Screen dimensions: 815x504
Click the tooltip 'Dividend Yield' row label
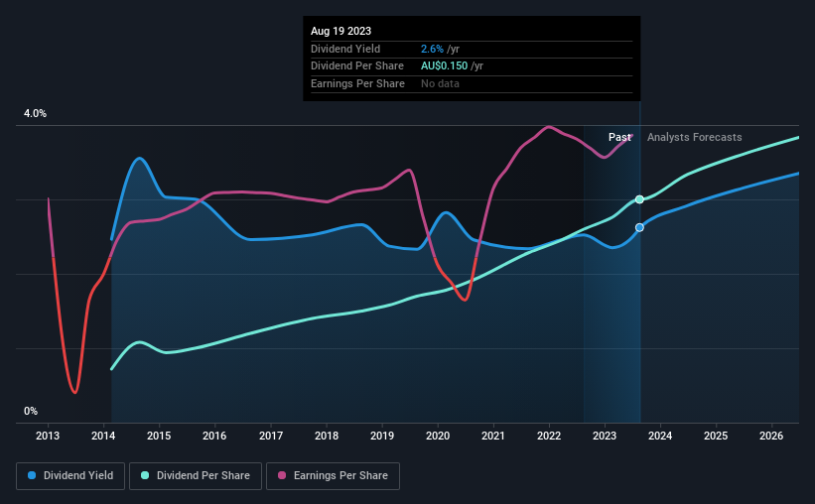coord(345,49)
